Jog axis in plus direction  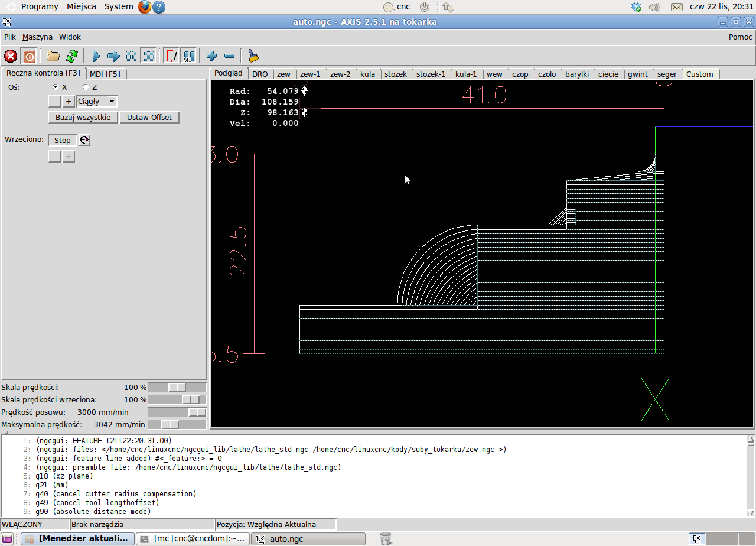tap(69, 102)
